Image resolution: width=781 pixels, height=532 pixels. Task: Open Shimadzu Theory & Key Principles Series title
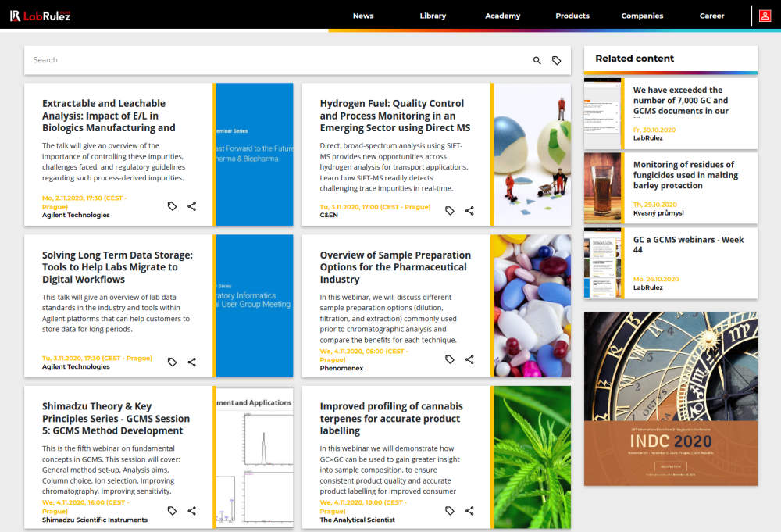tap(116, 419)
